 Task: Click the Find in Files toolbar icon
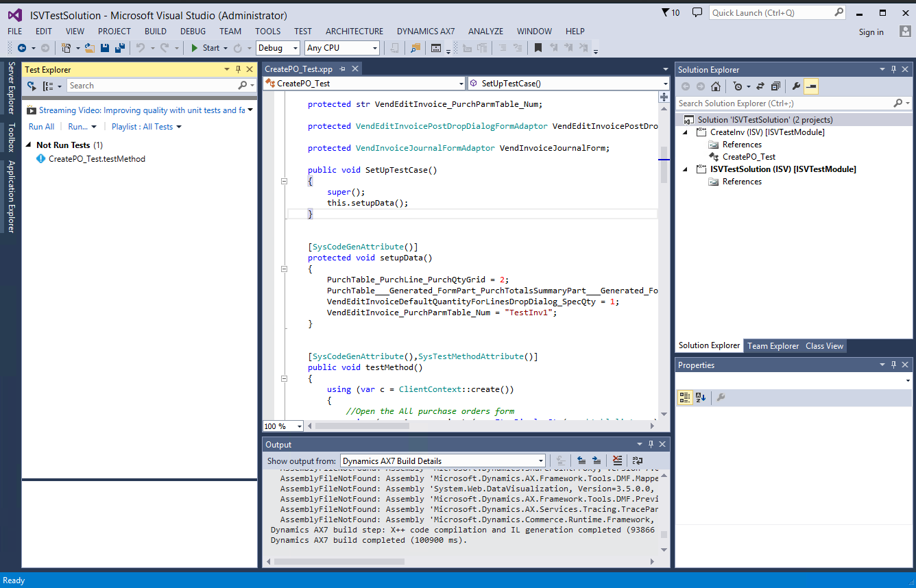(x=415, y=48)
